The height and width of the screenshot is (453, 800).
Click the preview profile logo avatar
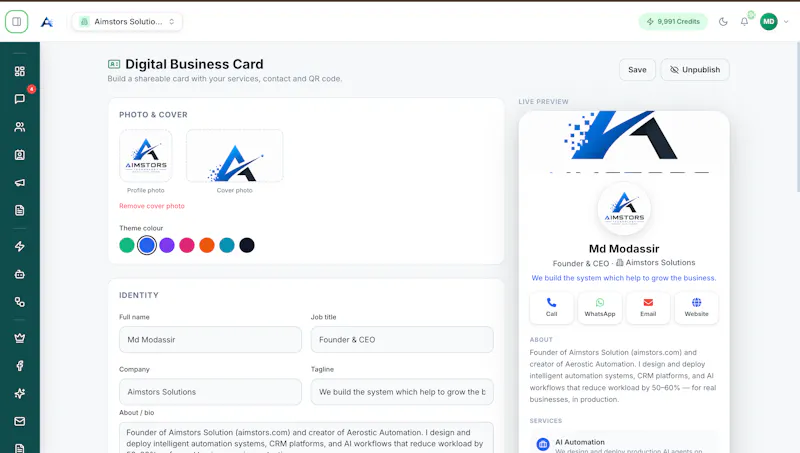tap(624, 209)
